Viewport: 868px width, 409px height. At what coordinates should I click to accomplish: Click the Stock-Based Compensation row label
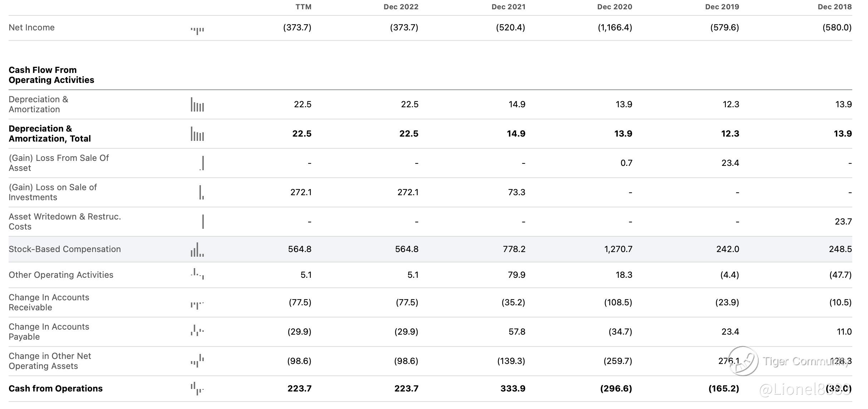coord(65,249)
